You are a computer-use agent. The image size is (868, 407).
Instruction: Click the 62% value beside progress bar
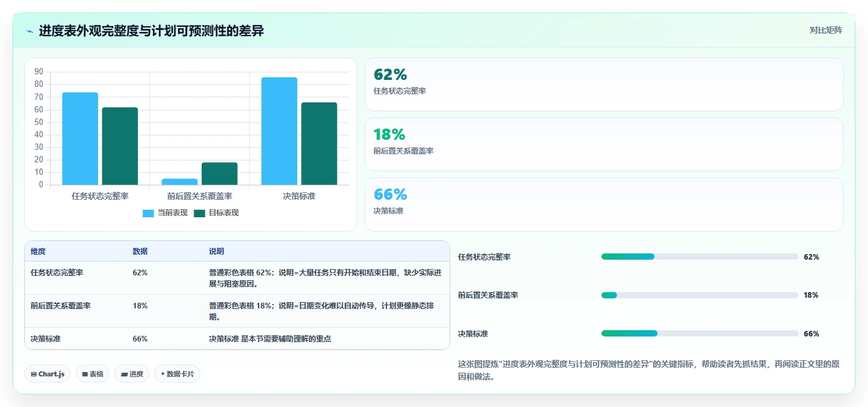(x=811, y=257)
